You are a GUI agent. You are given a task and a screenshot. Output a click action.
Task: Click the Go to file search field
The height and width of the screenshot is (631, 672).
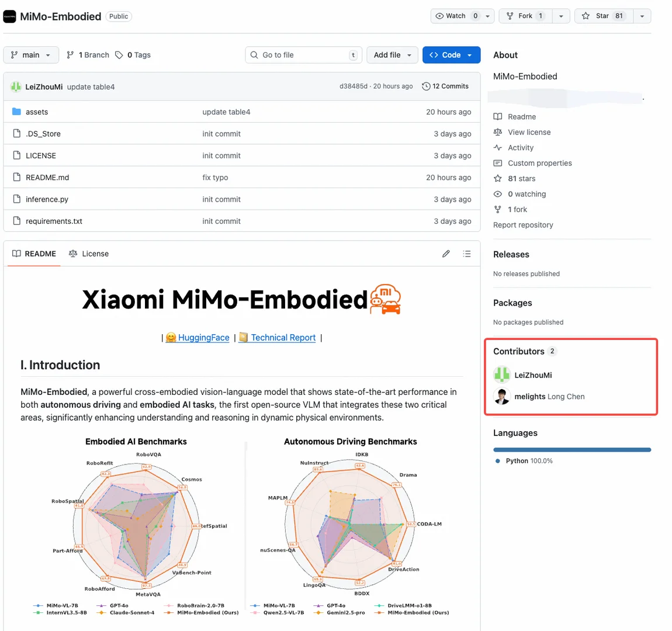coord(303,55)
